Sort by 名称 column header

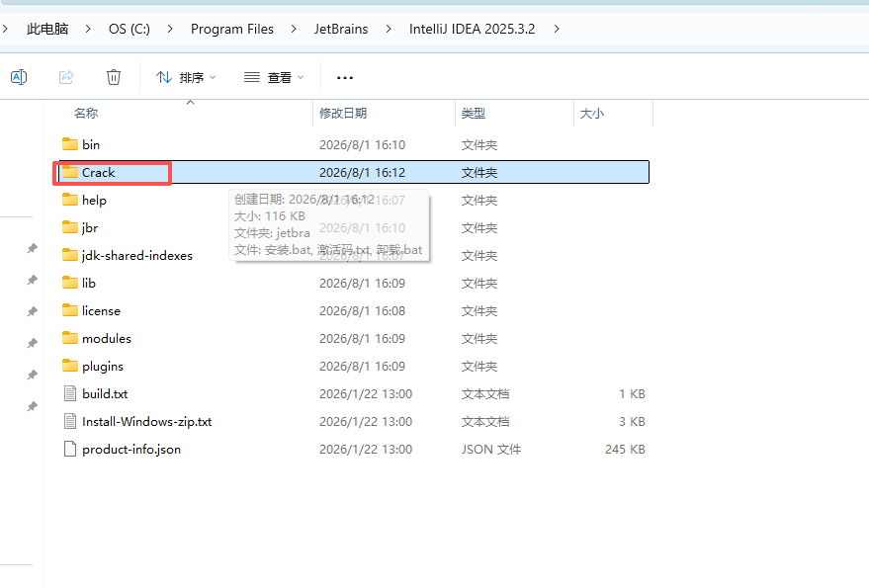click(x=86, y=113)
